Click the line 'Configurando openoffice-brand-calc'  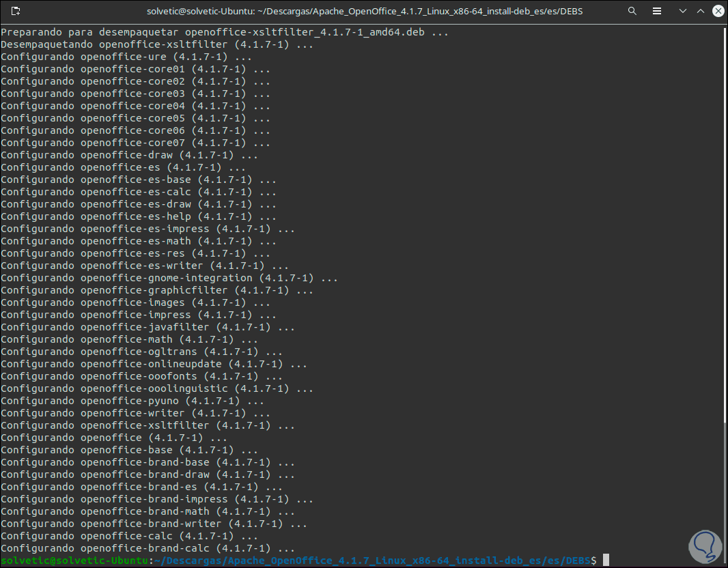[148, 548]
